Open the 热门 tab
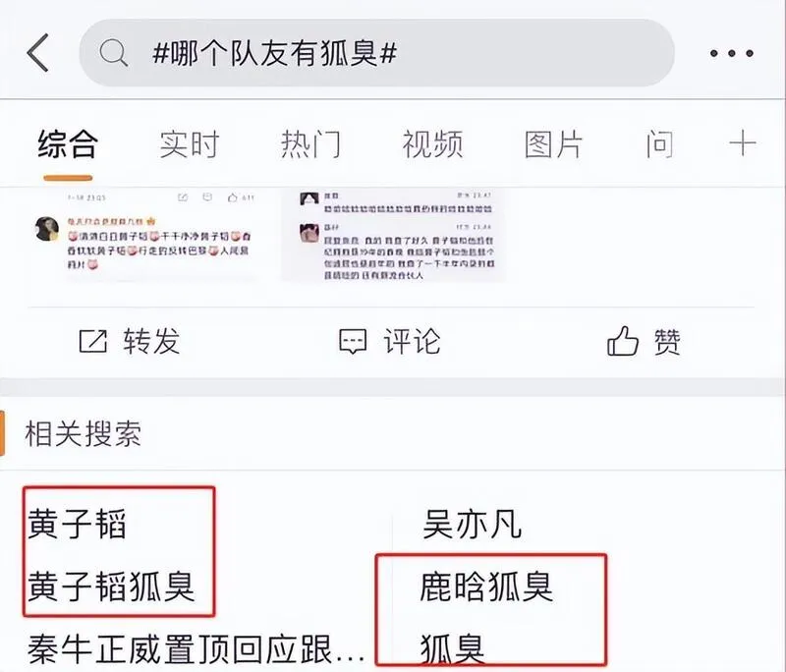This screenshot has width=786, height=672. 310,144
